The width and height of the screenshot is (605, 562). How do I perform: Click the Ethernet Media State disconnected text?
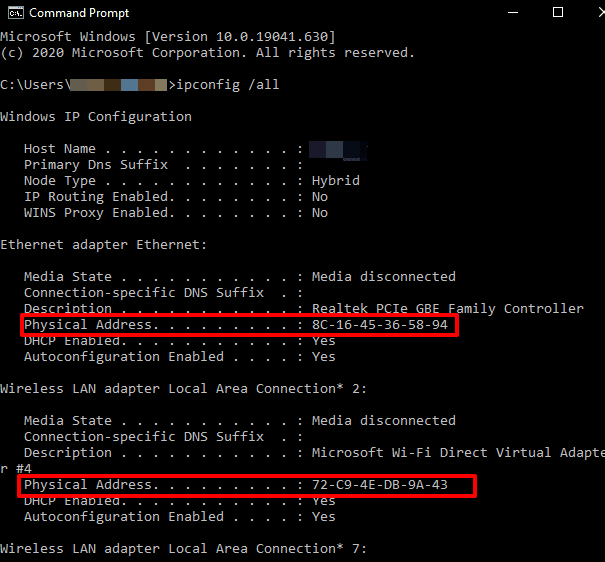pos(383,277)
